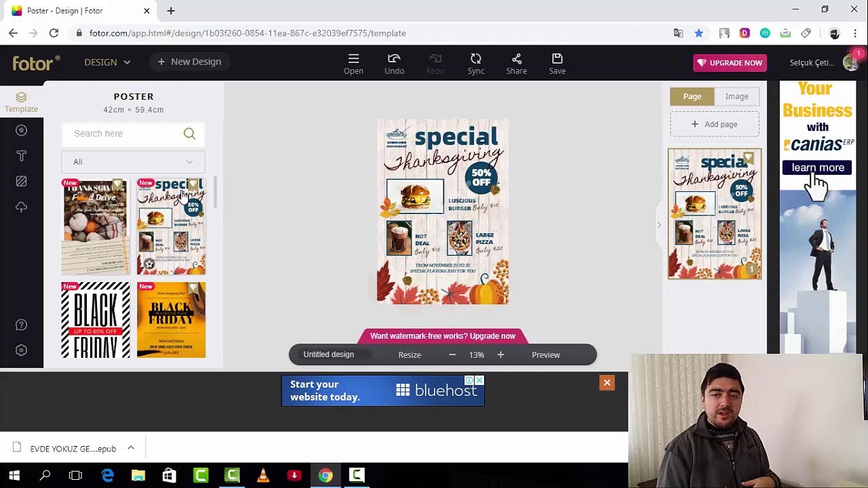Close the bottom banner ad
Image resolution: width=868 pixels, height=488 pixels.
pos(607,383)
